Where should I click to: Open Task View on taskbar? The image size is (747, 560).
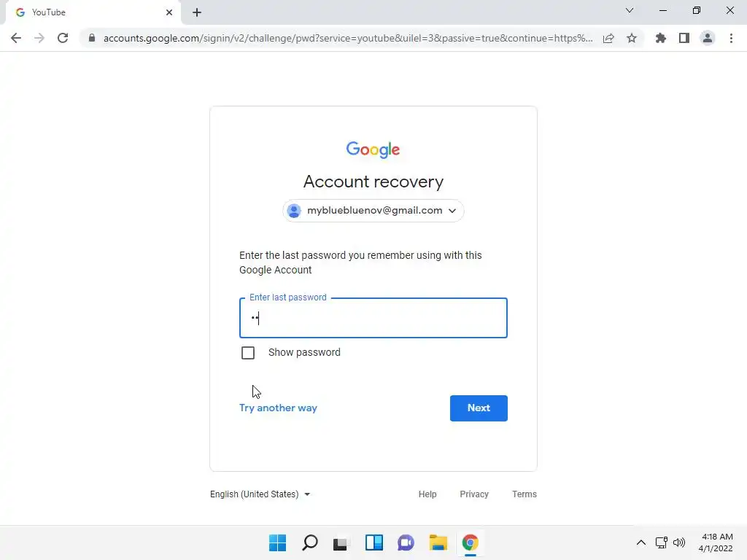tap(340, 543)
